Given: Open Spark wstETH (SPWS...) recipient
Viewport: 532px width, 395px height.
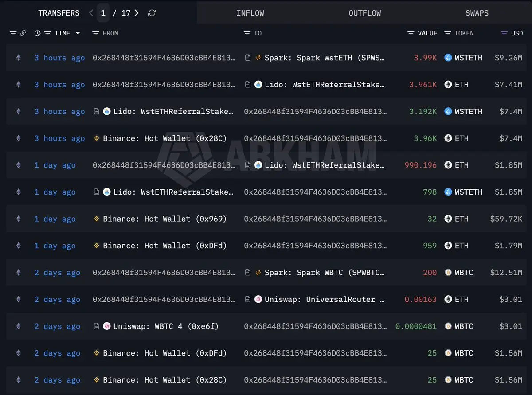Looking at the screenshot, I should point(325,58).
